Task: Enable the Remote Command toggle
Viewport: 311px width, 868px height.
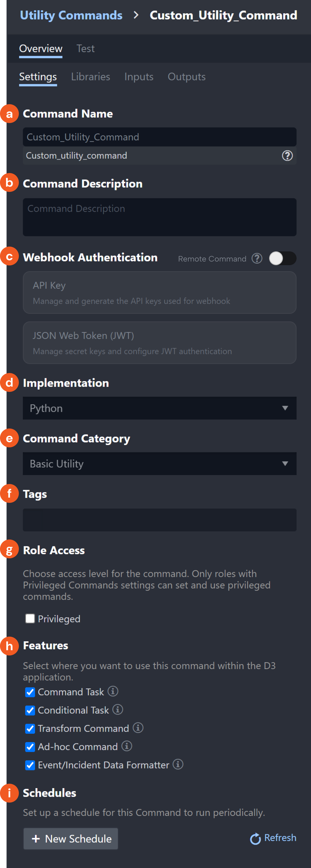Action: [282, 258]
